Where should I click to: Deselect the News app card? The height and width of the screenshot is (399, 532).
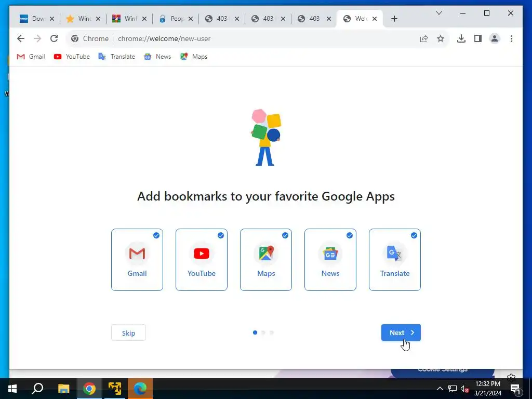(x=330, y=260)
